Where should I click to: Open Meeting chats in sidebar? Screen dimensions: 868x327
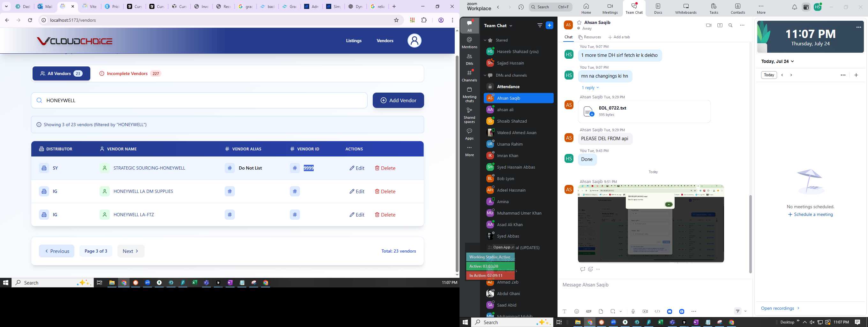pos(469,95)
